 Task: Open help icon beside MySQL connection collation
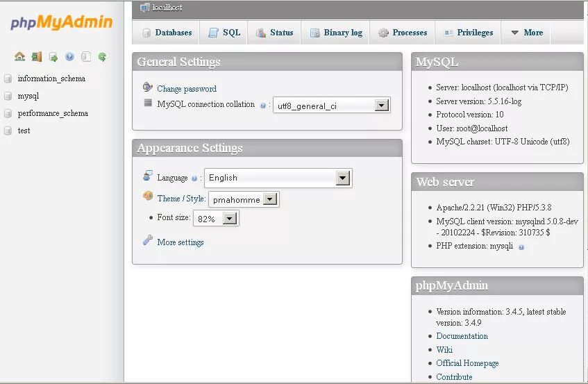(263, 106)
